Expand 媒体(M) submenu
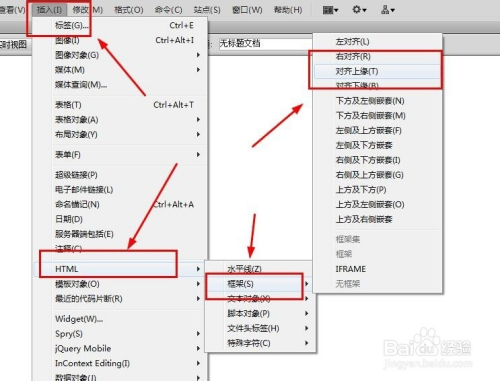This screenshot has width=500, height=381. point(120,70)
